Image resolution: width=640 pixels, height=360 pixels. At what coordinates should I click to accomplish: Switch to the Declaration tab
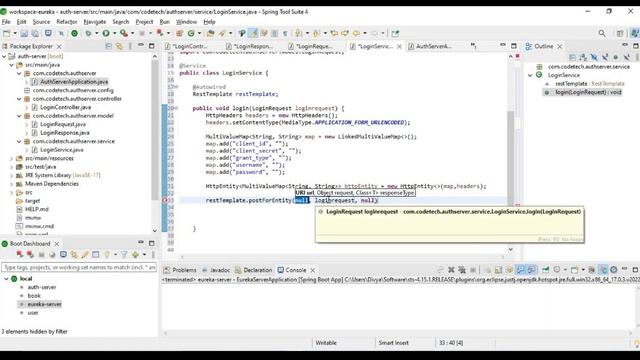pos(253,270)
